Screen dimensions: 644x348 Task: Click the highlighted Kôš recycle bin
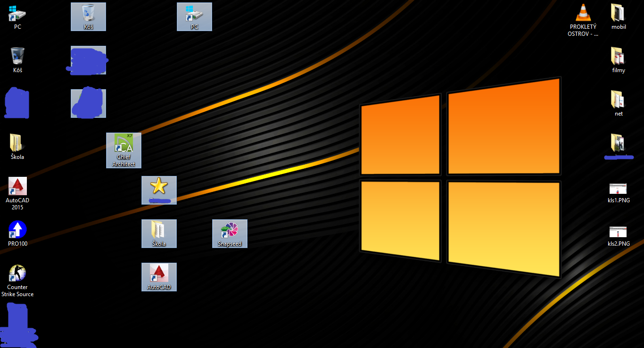(88, 17)
